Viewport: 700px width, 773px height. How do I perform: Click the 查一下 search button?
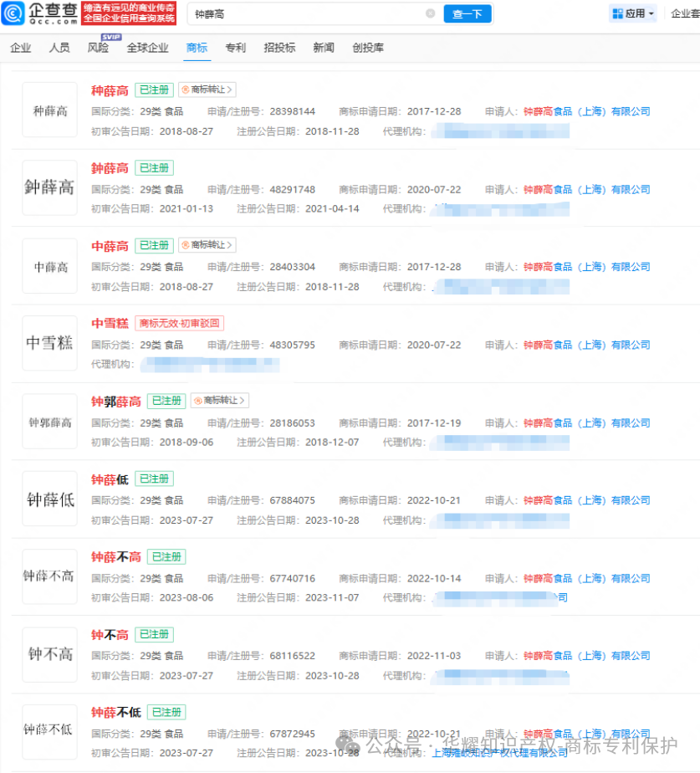pyautogui.click(x=468, y=13)
